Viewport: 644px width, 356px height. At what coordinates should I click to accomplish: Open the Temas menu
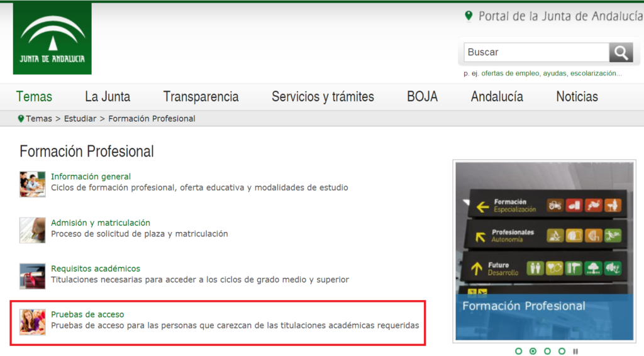coord(34,97)
